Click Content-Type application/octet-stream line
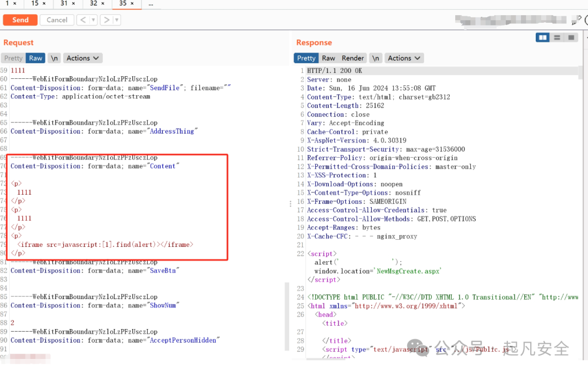The width and height of the screenshot is (588, 372). 80,96
